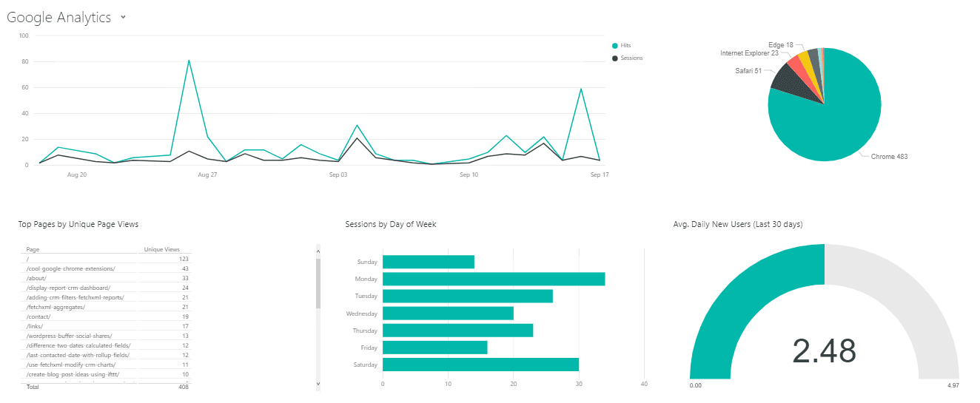This screenshot has height=403, width=980.
Task: Select the Edge 18 pie label
Action: point(781,45)
